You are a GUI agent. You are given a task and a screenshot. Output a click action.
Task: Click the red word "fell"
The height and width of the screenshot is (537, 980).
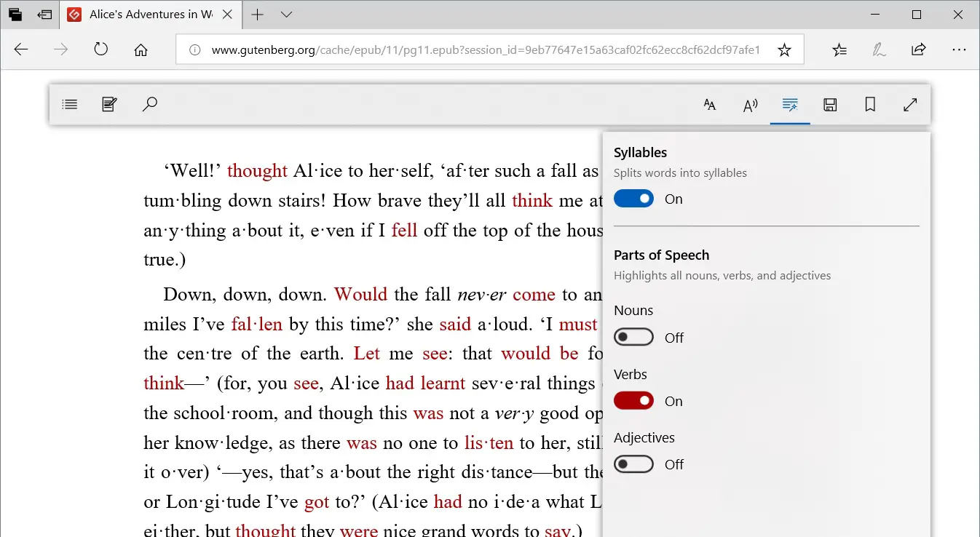tap(404, 230)
